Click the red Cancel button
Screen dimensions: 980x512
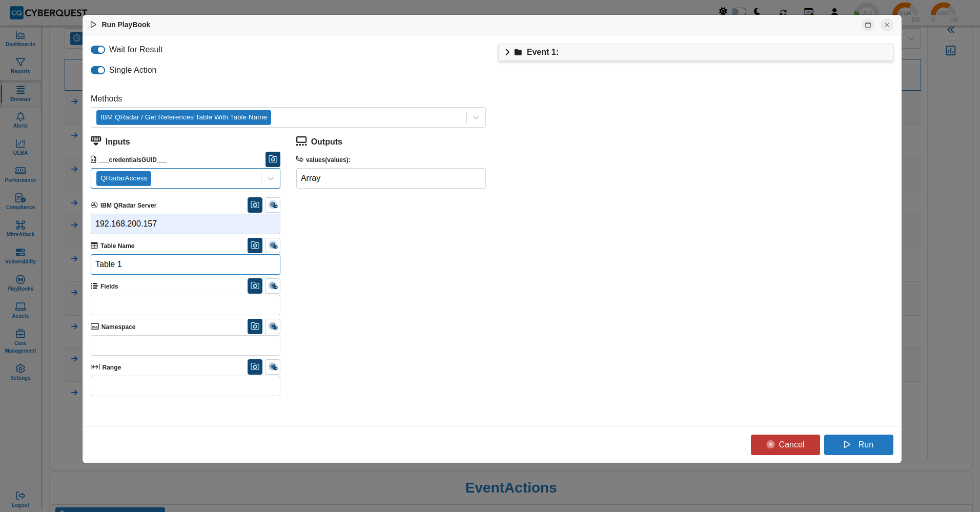coord(785,445)
